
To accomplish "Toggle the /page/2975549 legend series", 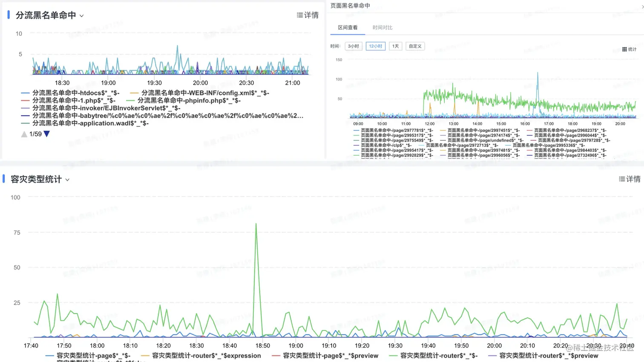I will [x=393, y=140].
